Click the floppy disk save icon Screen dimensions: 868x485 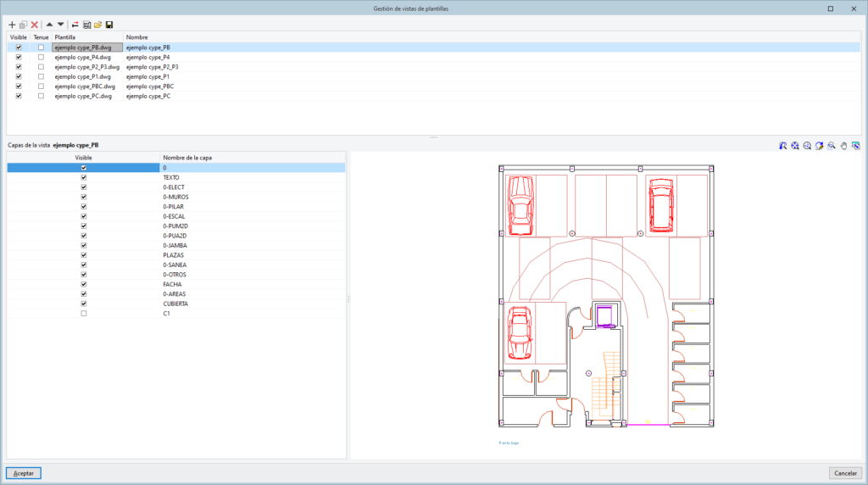109,25
